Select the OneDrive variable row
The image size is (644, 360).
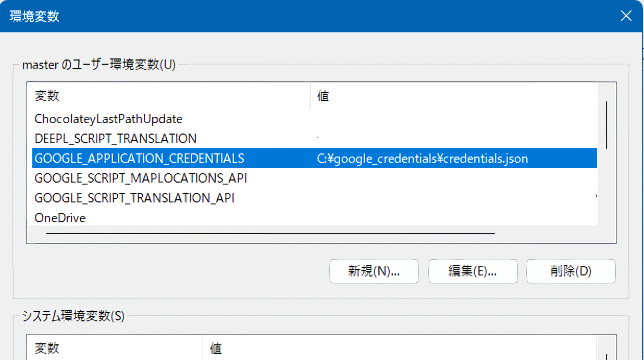tap(60, 218)
